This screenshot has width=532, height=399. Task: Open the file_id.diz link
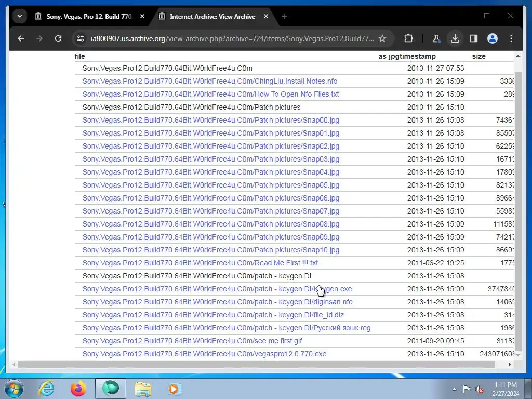coord(213,315)
